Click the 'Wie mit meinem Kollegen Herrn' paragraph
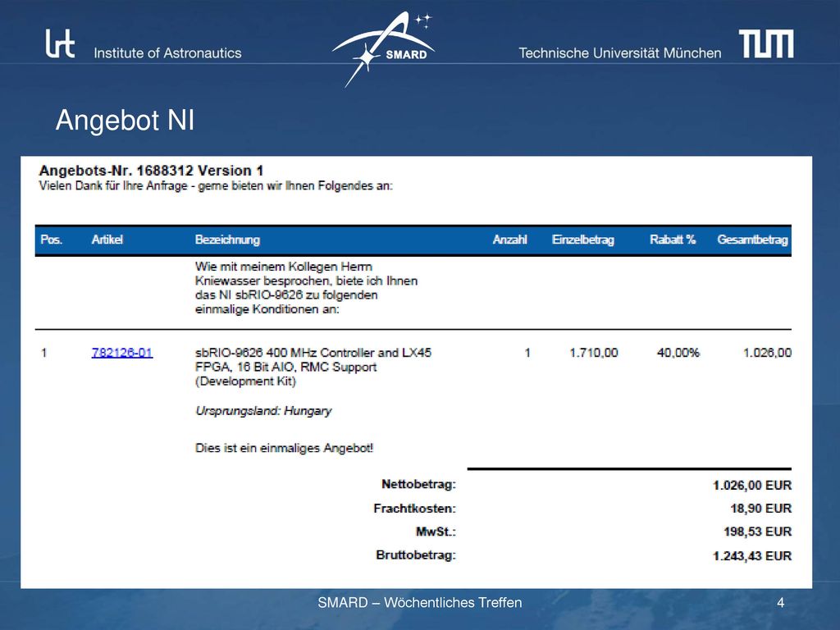 [x=307, y=288]
